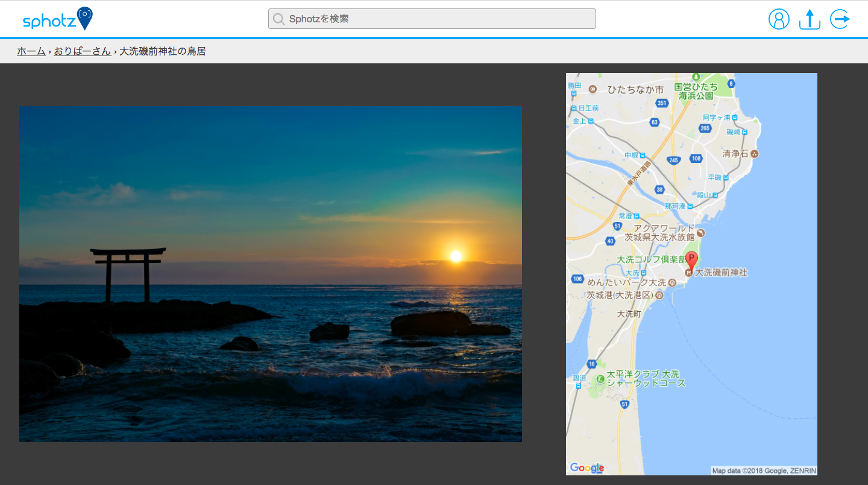Viewport: 868px width, 485px height.
Task: Select the shrine POI icon next to 大洗磯前神社
Action: 690,273
